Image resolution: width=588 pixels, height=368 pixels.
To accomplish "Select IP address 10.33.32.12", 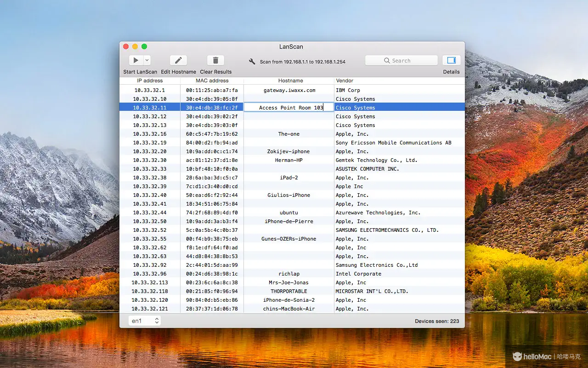I will coord(150,116).
